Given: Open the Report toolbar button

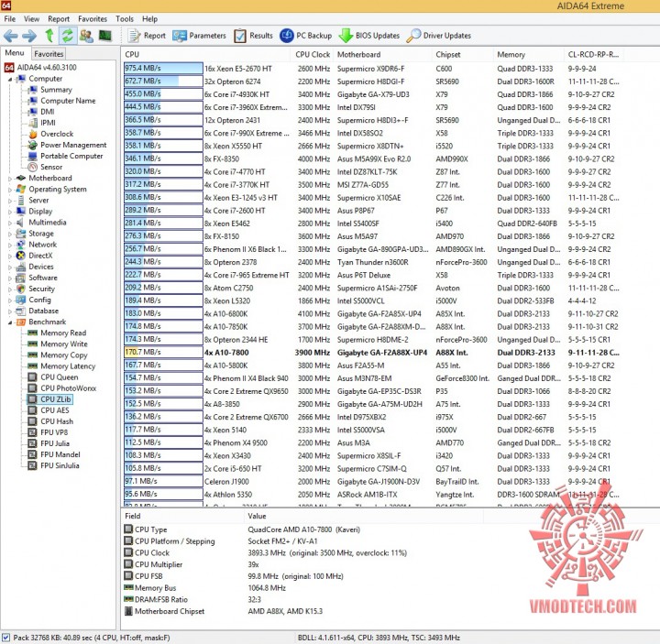Looking at the screenshot, I should click(x=147, y=36).
